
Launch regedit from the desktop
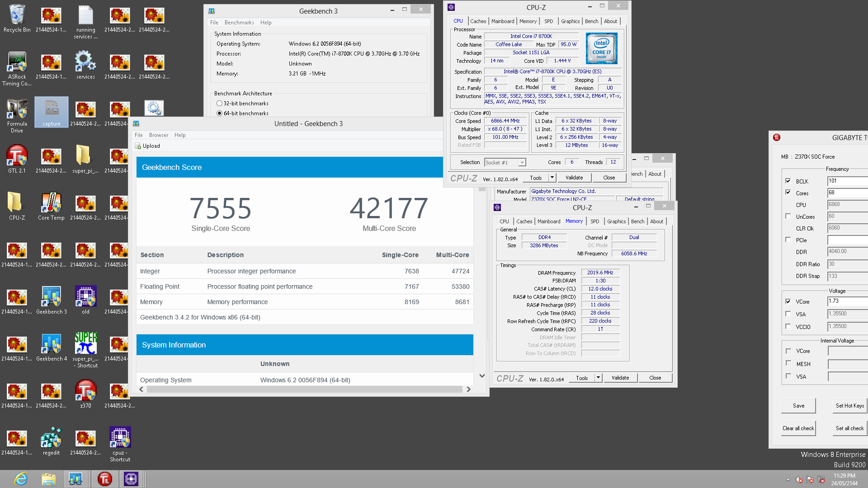[51, 441]
